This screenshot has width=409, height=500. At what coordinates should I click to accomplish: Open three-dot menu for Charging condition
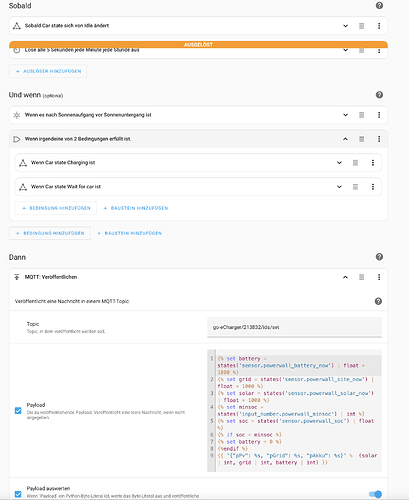click(373, 163)
